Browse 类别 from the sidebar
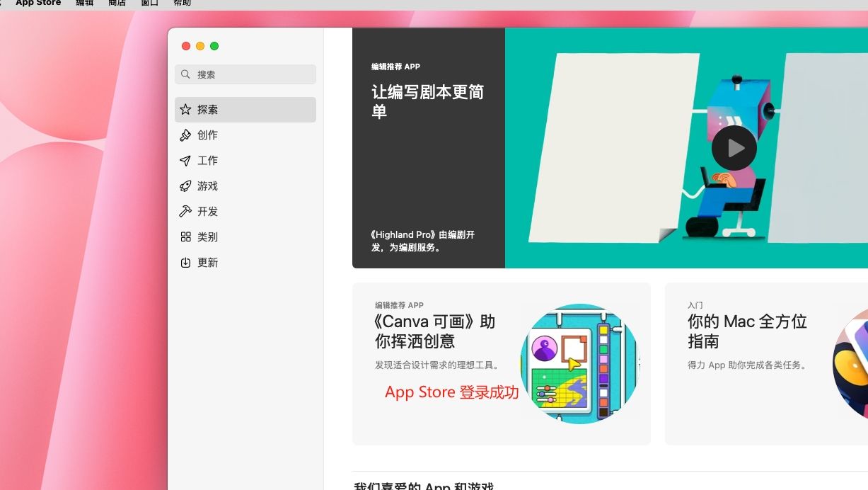Screen dimensions: 868x490 pyautogui.click(x=245, y=237)
